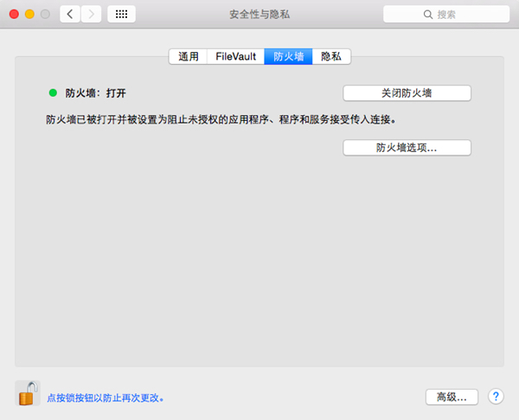Click the 安全性与隐私 window title

coord(259,15)
